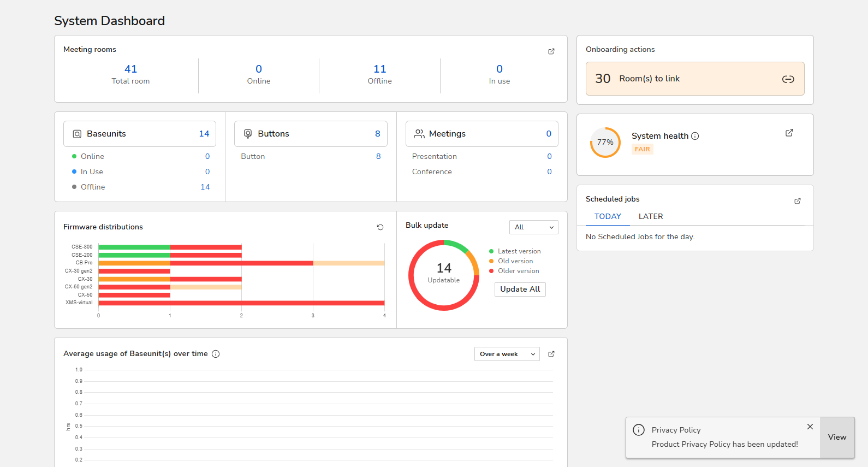Click the Baseunits Offline count 14
Image resolution: width=868 pixels, height=467 pixels.
pos(205,187)
